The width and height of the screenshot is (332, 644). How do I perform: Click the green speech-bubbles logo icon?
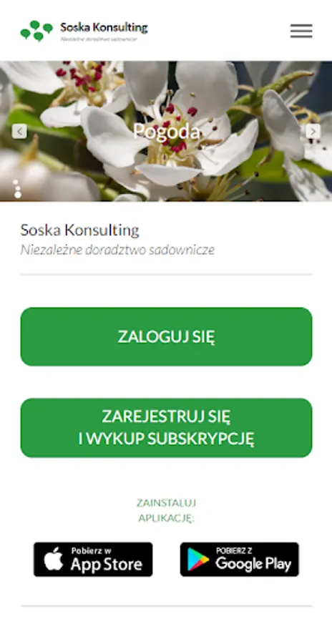(36, 31)
